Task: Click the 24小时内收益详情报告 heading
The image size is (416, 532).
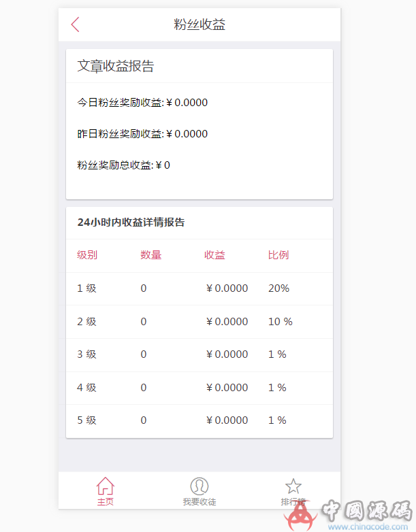Action: 131,222
